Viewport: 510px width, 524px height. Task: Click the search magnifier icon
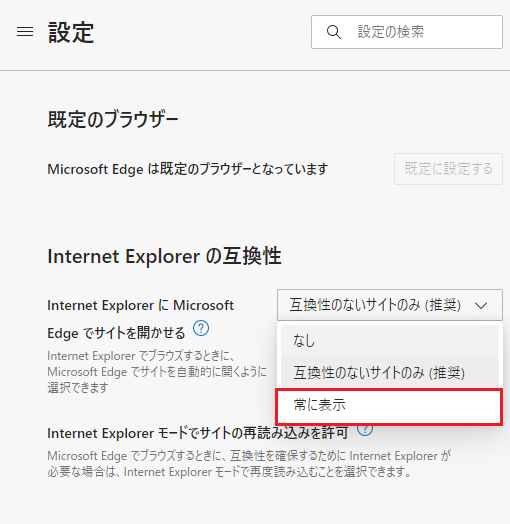pos(334,32)
